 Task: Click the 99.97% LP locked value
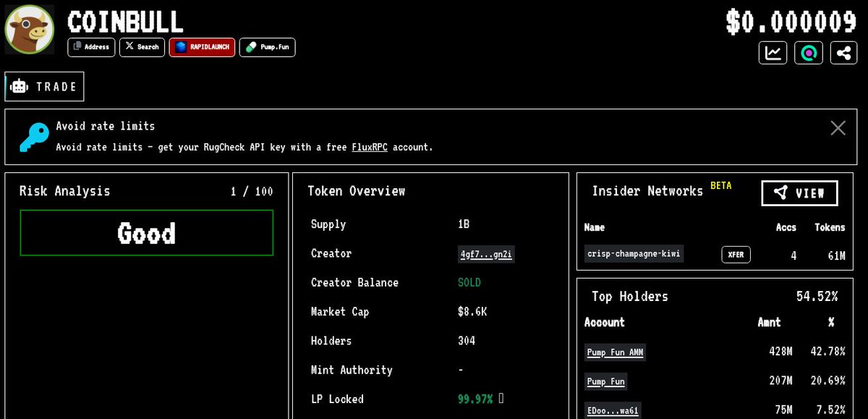coord(475,399)
